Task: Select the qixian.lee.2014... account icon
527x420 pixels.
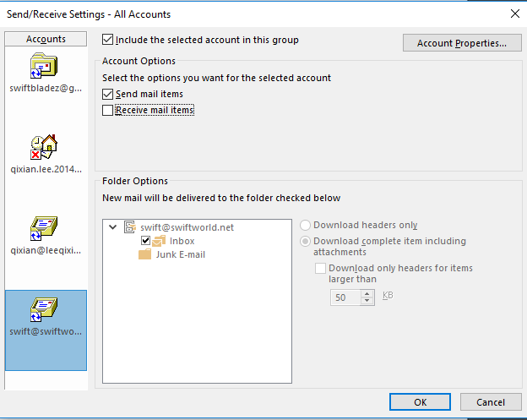Action: (x=44, y=147)
